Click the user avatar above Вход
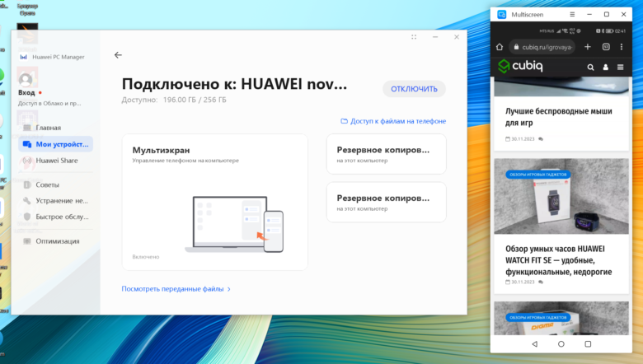Viewport: 643px width, 364px height. click(26, 79)
